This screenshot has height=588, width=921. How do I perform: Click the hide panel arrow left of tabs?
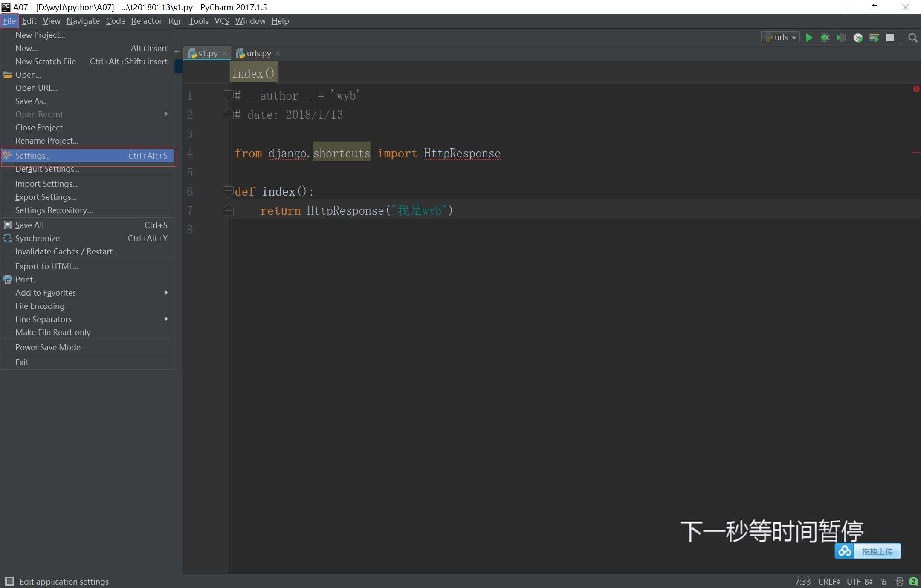(177, 52)
